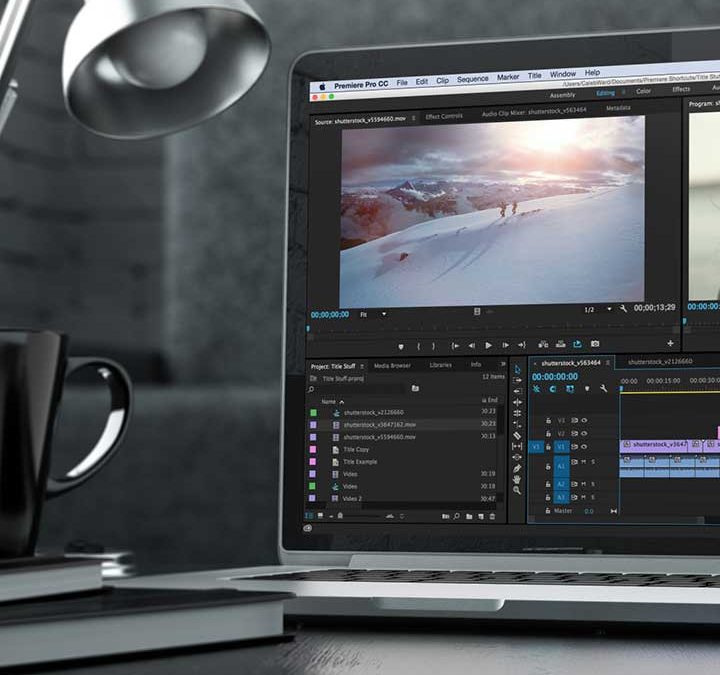Select the Selection arrow tool

pos(518,370)
